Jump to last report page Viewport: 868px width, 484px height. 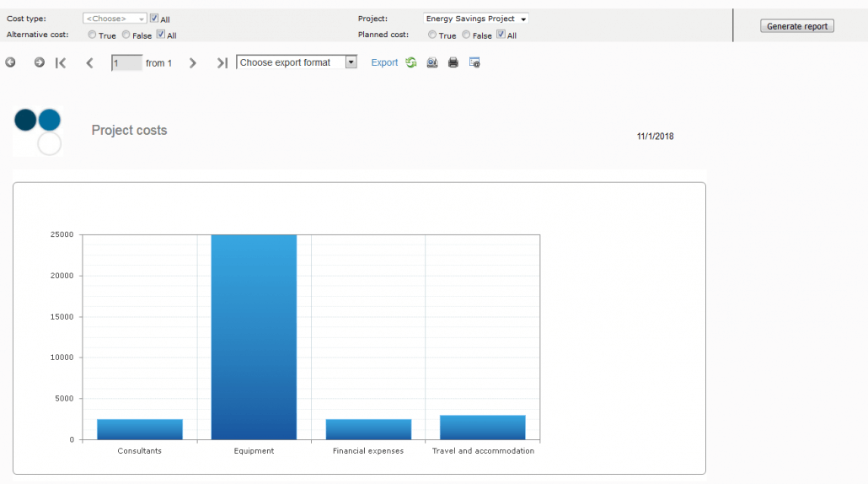pyautogui.click(x=222, y=62)
